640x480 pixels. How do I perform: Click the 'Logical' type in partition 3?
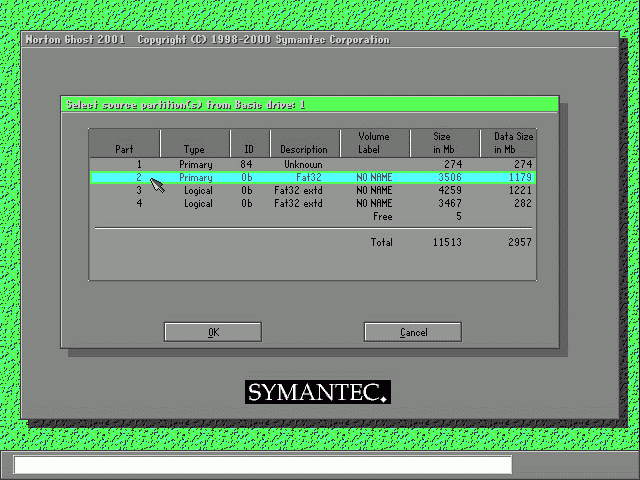click(198, 191)
